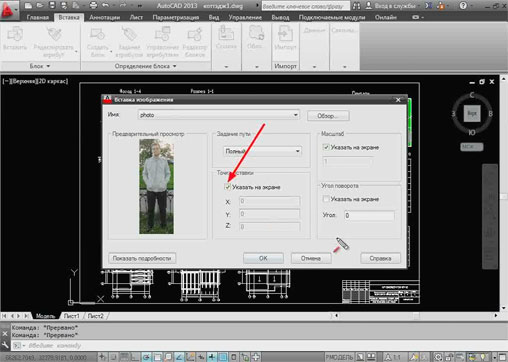Click the [Верхний] viewport view label
The height and width of the screenshot is (362, 508).
click(23, 81)
